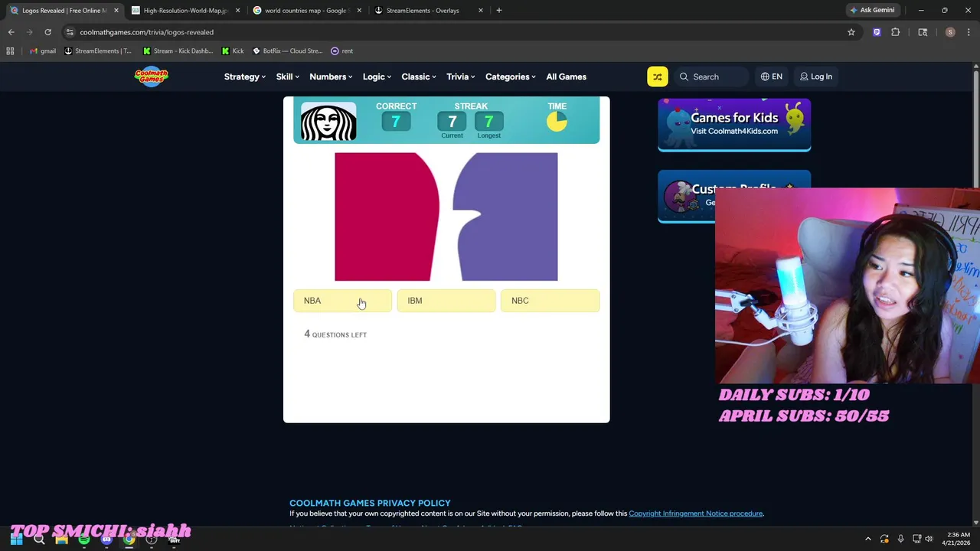Close the StreamElements Overlays tab
The image size is (980, 551).
pos(481,11)
